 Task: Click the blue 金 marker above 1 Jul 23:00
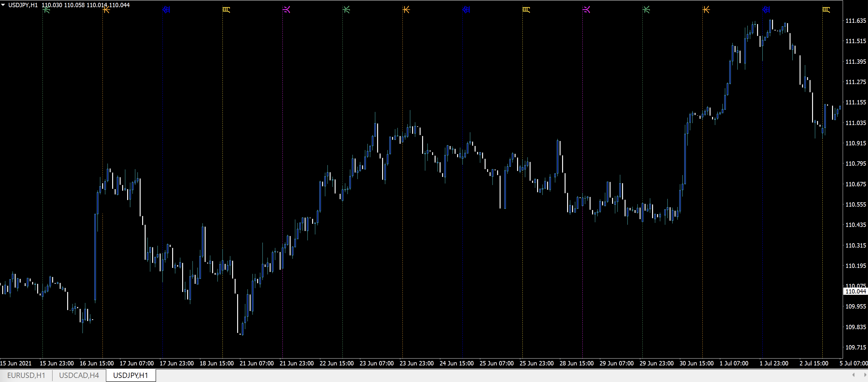(766, 9)
